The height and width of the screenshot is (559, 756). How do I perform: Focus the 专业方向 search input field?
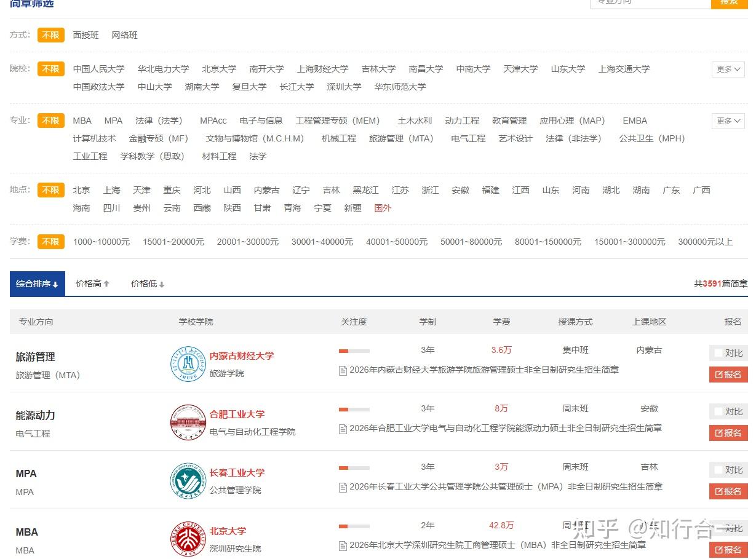(x=651, y=3)
